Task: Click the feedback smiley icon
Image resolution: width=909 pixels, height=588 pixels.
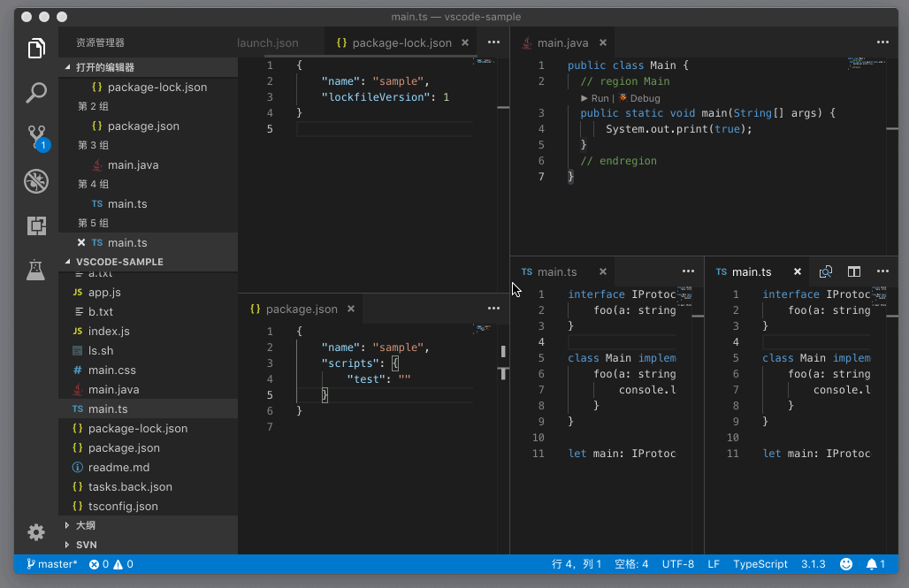Action: [x=846, y=564]
